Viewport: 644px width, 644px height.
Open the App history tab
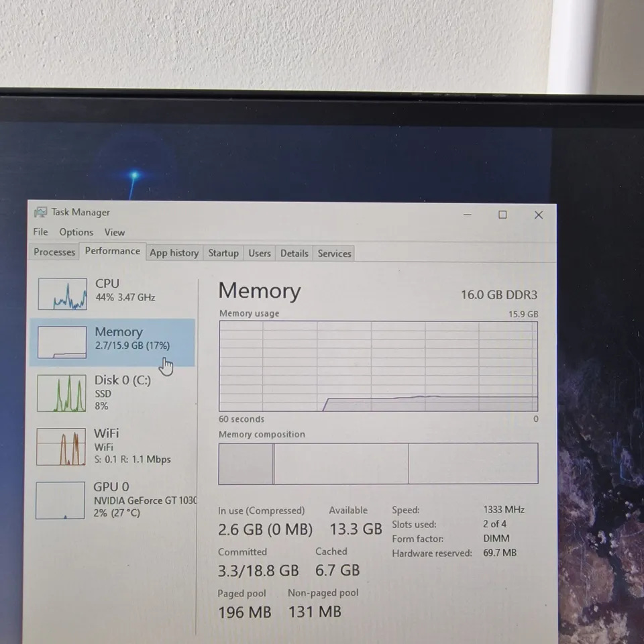(x=174, y=253)
